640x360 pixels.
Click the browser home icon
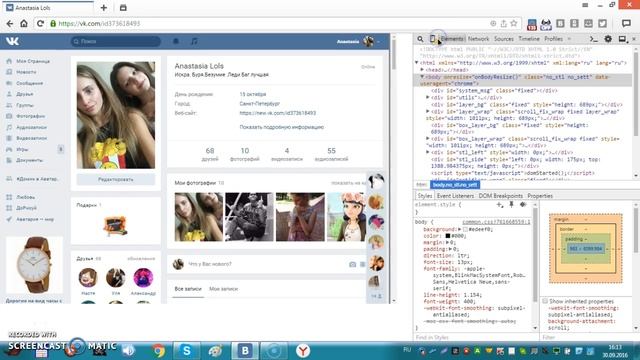pos(24,24)
